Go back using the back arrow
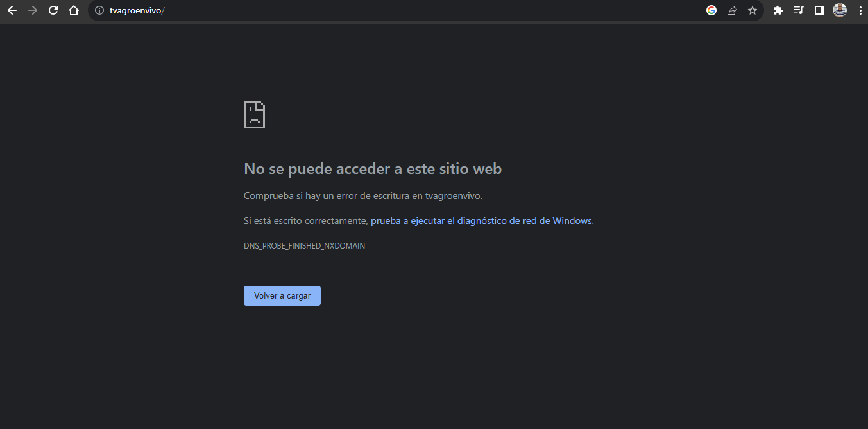 pos(12,10)
